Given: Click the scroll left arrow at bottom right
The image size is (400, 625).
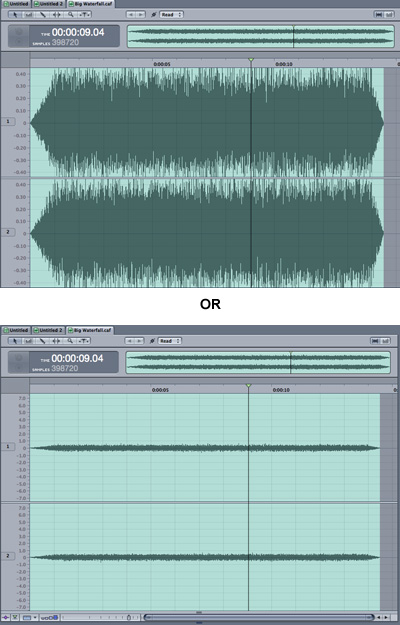Looking at the screenshot, I should pyautogui.click(x=378, y=617).
